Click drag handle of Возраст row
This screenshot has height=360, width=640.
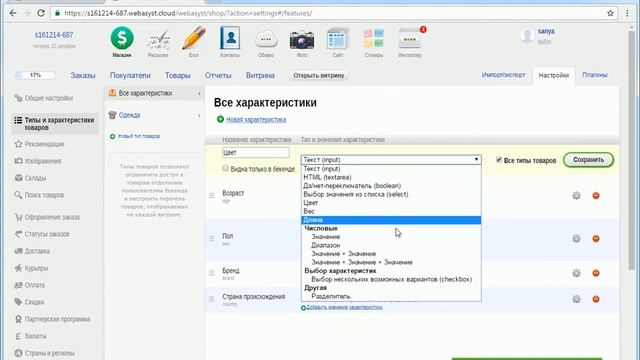[211, 196]
